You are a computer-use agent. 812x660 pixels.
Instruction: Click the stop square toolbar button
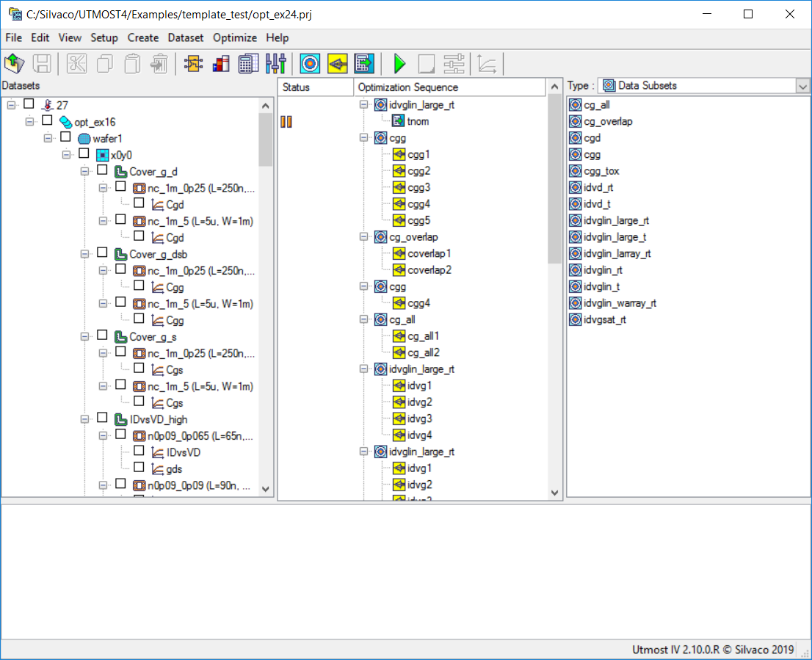pos(427,64)
